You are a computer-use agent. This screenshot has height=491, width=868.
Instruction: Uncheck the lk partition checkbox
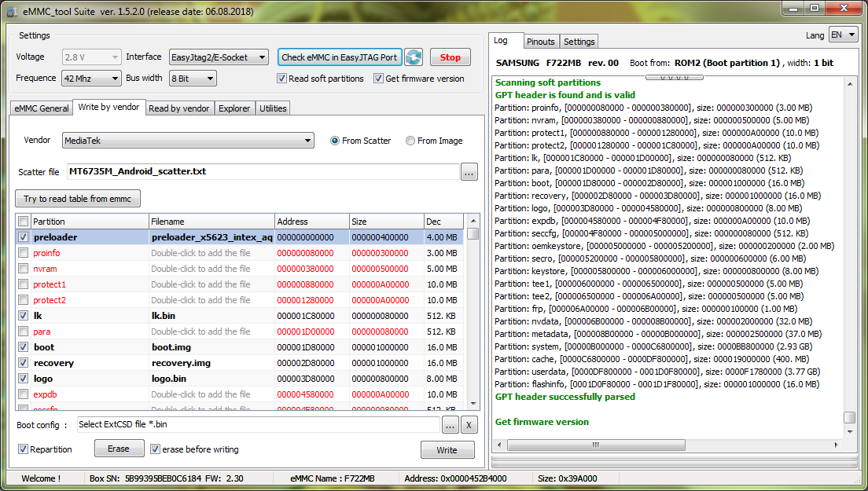point(24,316)
